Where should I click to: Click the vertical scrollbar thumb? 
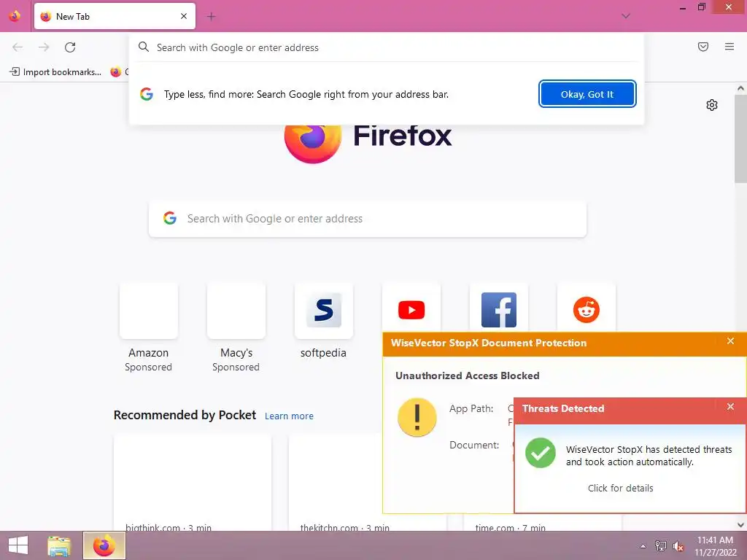point(740,138)
